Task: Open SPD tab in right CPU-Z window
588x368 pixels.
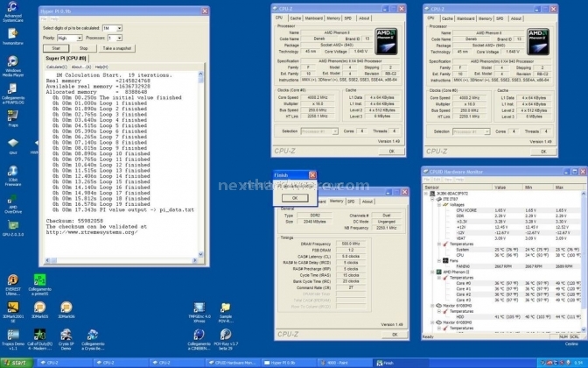Action: (x=500, y=18)
